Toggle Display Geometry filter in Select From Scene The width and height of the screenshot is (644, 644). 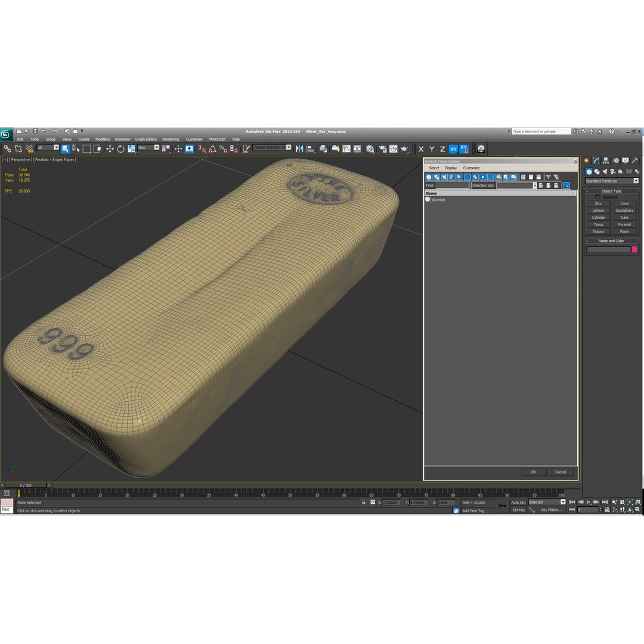point(429,177)
